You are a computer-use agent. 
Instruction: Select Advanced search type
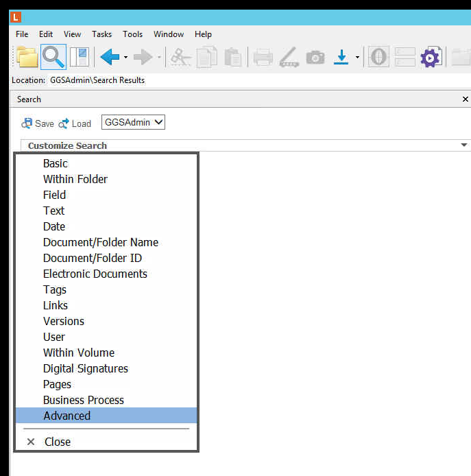67,416
